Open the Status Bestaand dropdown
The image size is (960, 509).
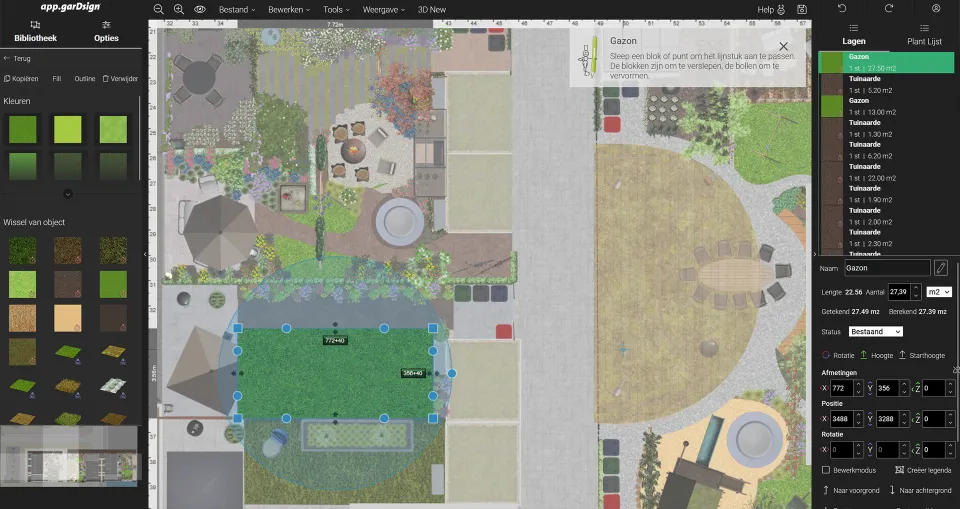coord(876,331)
